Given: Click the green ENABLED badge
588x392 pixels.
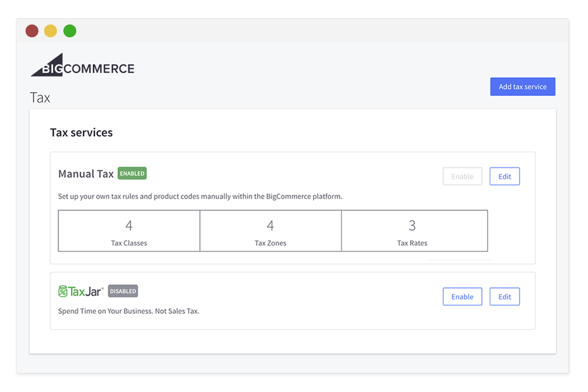Looking at the screenshot, I should point(132,173).
